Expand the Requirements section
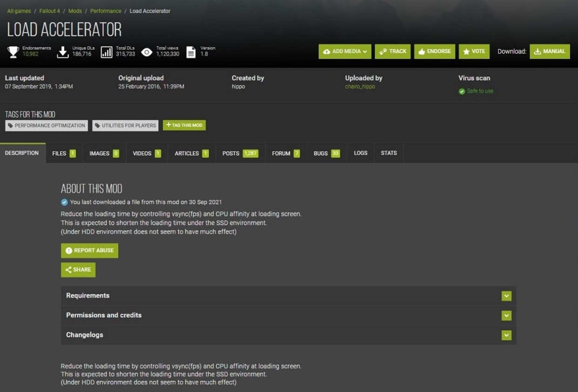 pyautogui.click(x=289, y=296)
